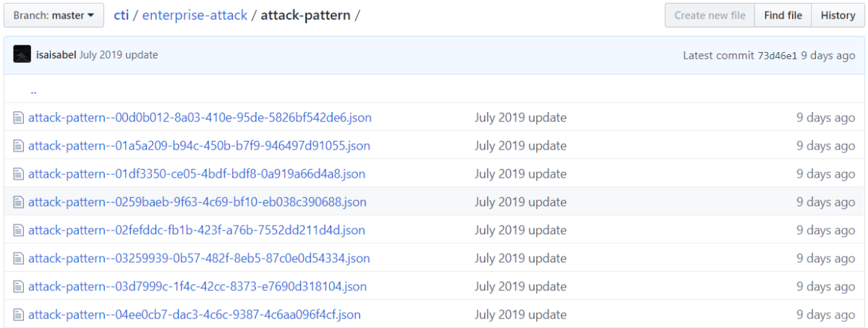The image size is (868, 328).
Task: Click file icon beside attack-pattern--03259939 json
Action: coord(19,259)
